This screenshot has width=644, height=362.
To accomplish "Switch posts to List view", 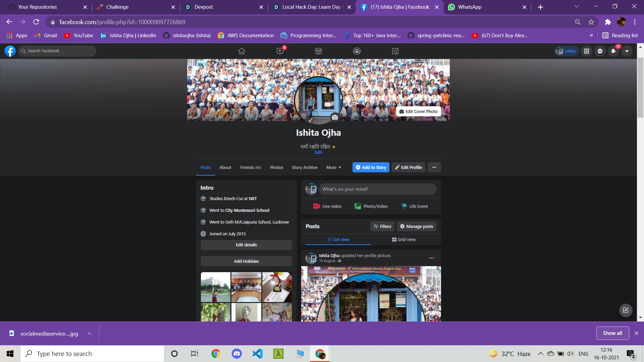I will 338,239.
